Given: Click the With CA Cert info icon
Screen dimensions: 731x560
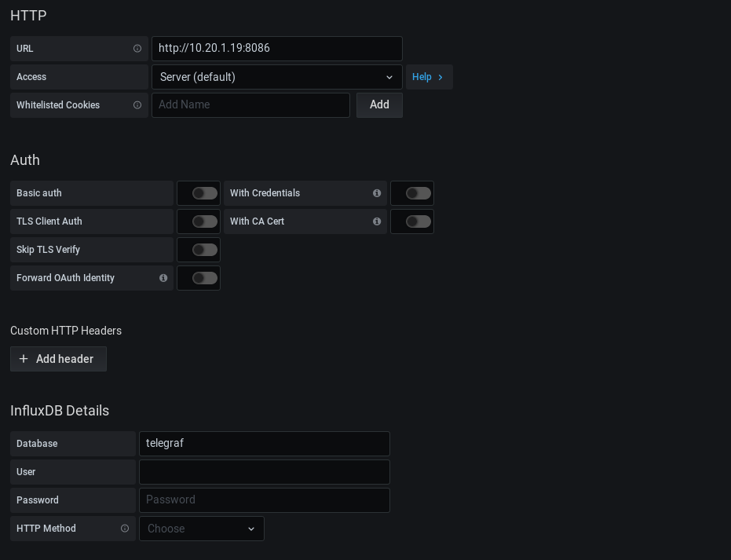Looking at the screenshot, I should click(x=377, y=221).
